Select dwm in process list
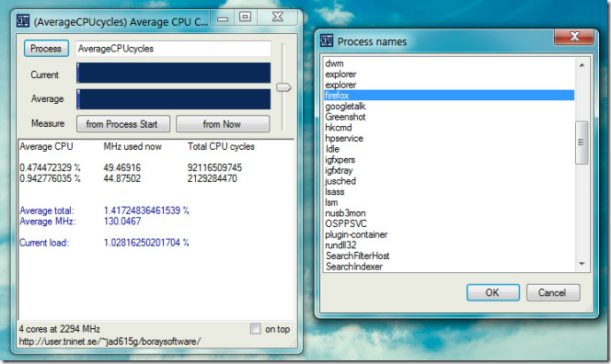The width and height of the screenshot is (611, 364). click(449, 63)
